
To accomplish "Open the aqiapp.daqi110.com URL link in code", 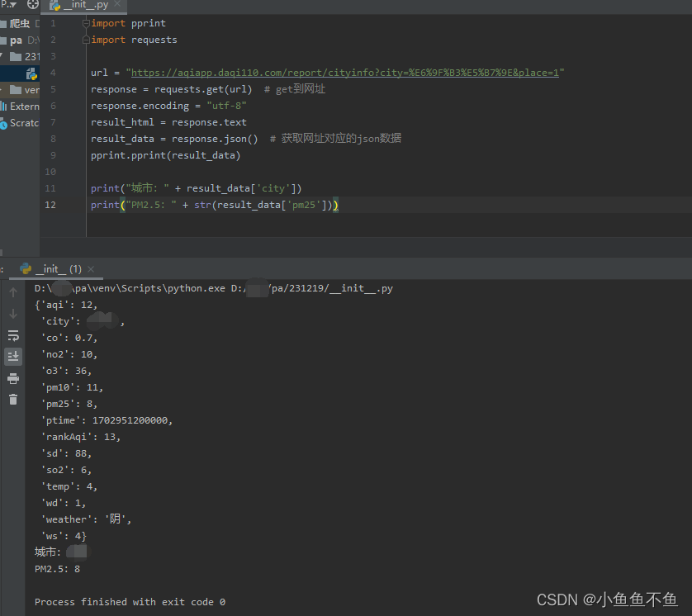I will click(x=344, y=73).
